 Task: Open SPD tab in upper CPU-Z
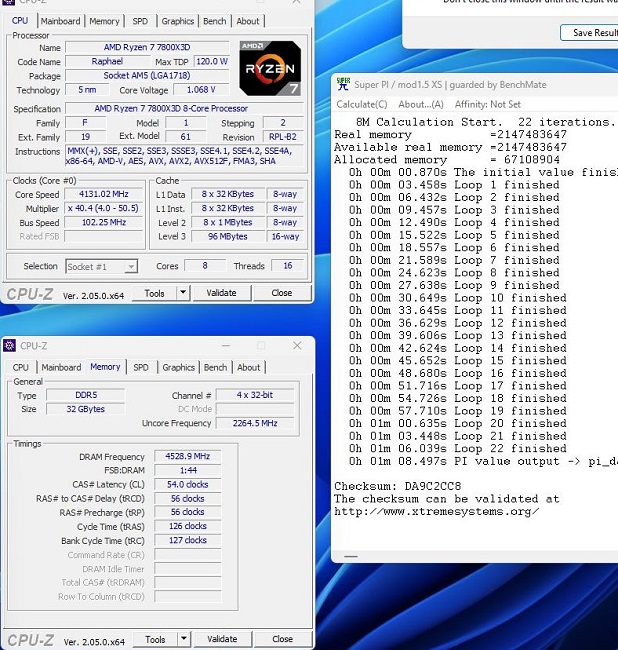[x=140, y=21]
